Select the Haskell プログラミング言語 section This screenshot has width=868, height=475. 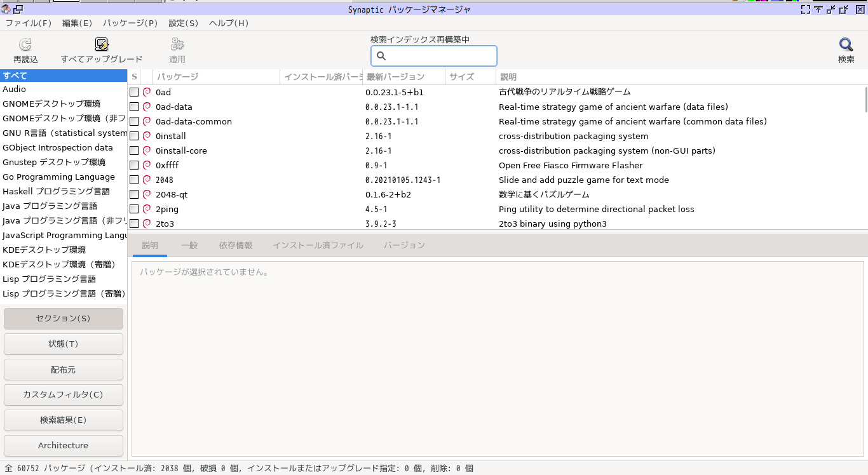click(x=64, y=192)
